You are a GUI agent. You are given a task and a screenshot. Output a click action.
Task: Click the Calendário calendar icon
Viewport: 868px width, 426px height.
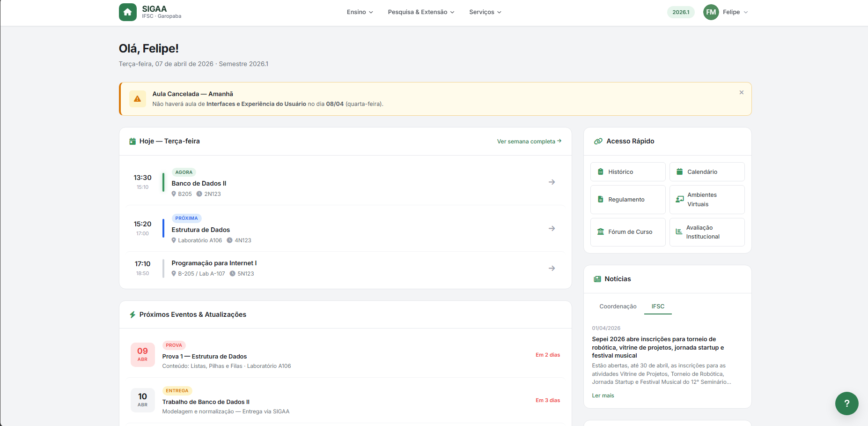tap(679, 172)
